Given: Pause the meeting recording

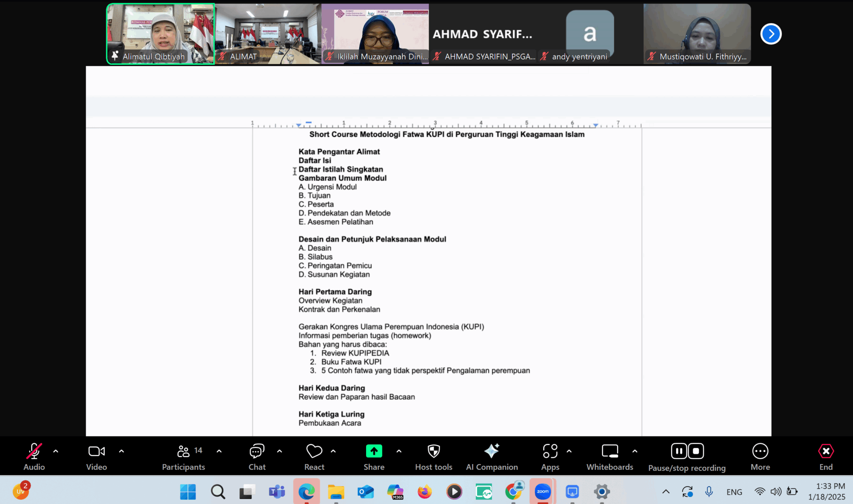Looking at the screenshot, I should tap(678, 451).
